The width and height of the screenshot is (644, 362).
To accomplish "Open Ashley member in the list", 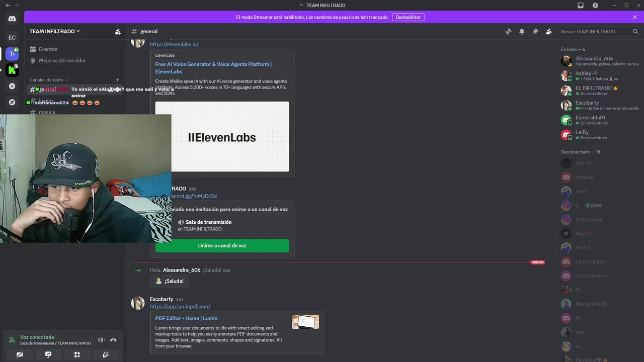I will pos(600,75).
